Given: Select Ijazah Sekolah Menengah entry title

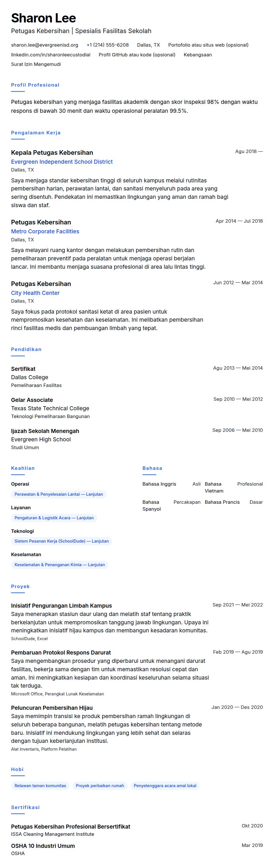Looking at the screenshot, I should [45, 431].
